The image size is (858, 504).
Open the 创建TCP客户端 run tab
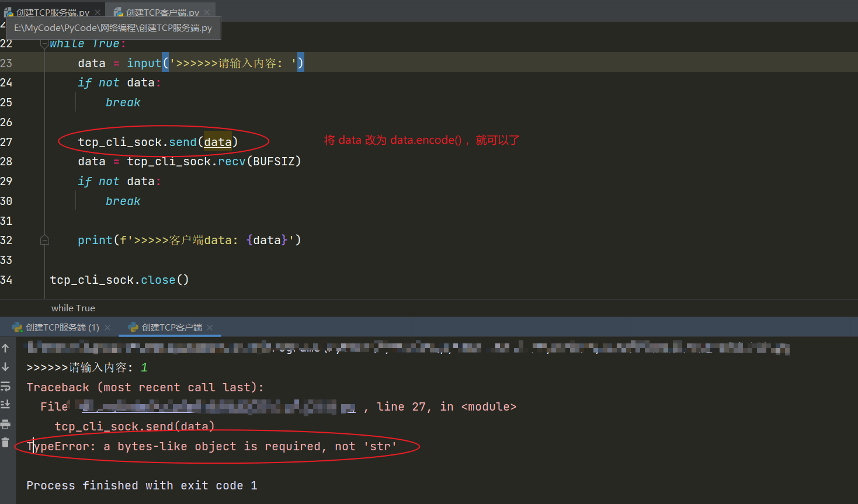click(x=172, y=328)
